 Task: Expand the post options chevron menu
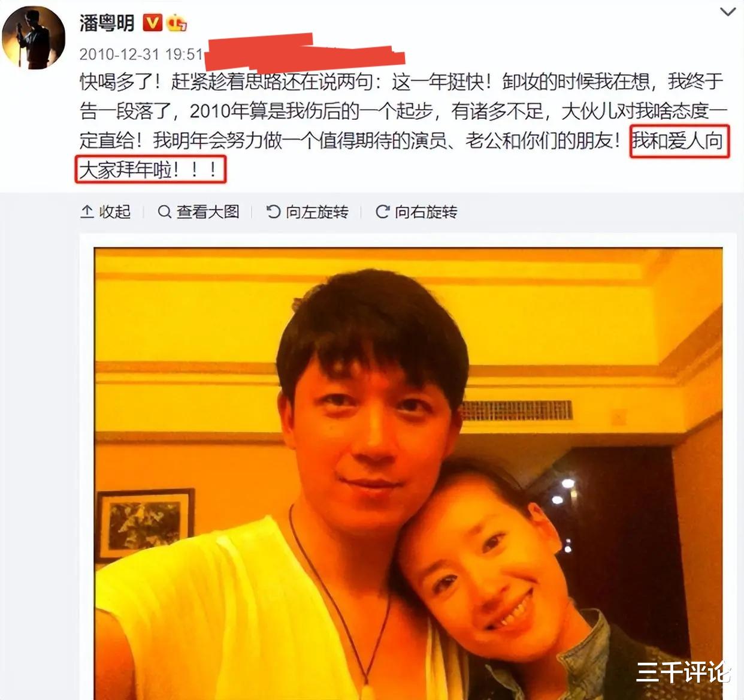pos(727,12)
